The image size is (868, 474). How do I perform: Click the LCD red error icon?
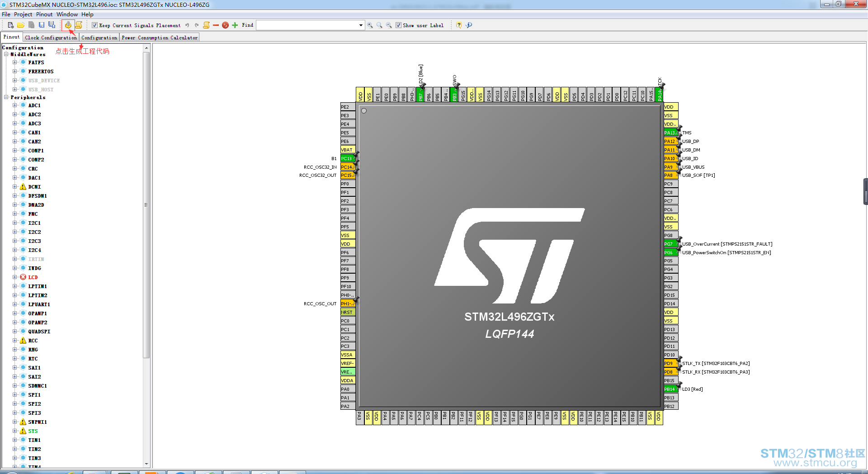pyautogui.click(x=23, y=277)
